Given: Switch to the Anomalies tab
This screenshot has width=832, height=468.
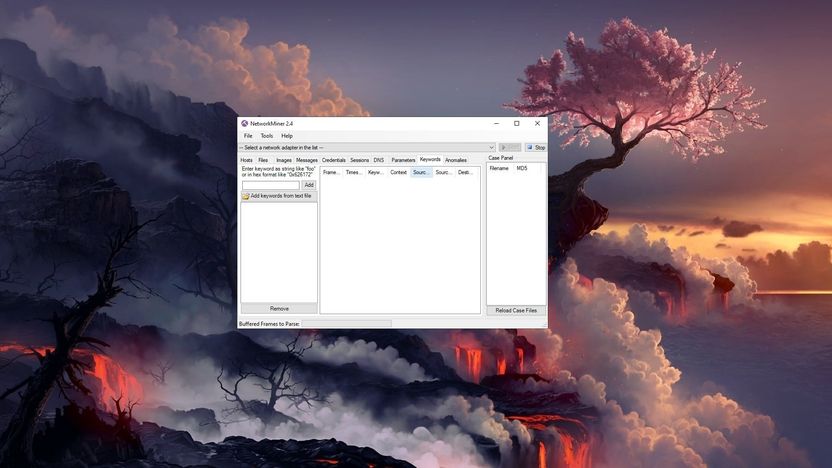Looking at the screenshot, I should (456, 160).
